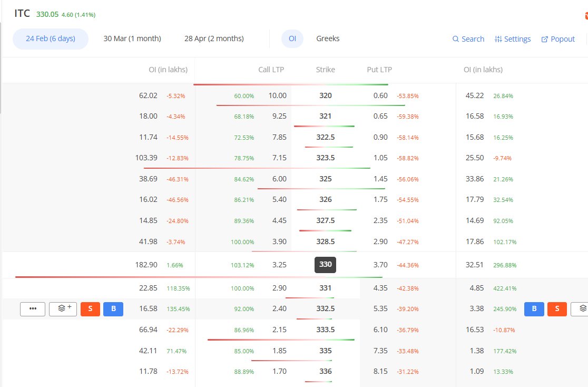Add 332.5 put to basket
The height and width of the screenshot is (387, 588).
[x=581, y=309]
